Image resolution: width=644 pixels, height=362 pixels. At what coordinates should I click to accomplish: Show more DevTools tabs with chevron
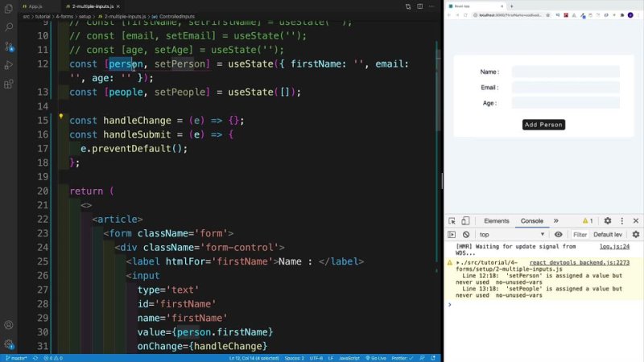click(555, 220)
